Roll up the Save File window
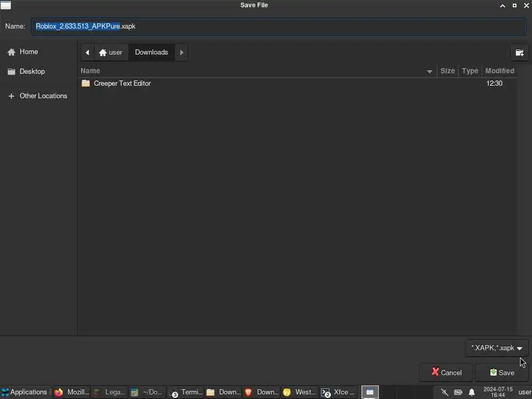The height and width of the screenshot is (399, 532). click(x=502, y=5)
